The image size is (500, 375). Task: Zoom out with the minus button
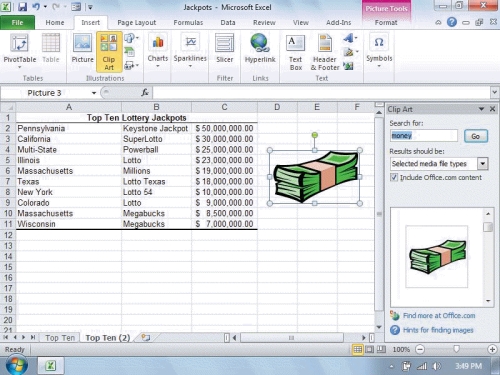coord(420,349)
